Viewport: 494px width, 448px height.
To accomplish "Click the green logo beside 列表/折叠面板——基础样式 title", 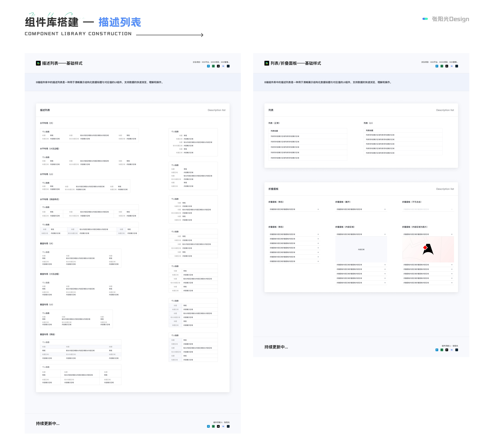I will click(x=267, y=63).
